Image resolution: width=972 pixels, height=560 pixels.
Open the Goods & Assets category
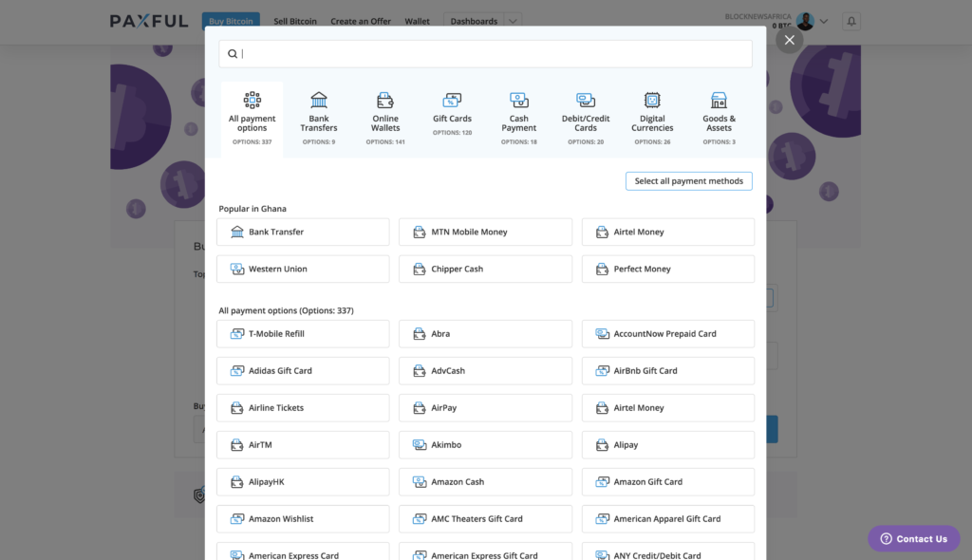[720, 119]
